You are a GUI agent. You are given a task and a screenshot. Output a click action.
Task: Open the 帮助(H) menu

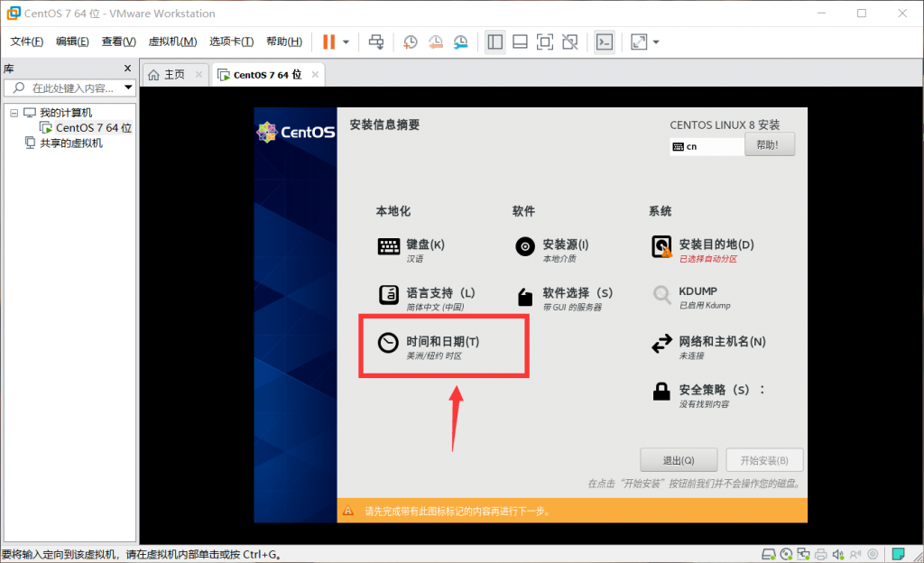pyautogui.click(x=284, y=42)
